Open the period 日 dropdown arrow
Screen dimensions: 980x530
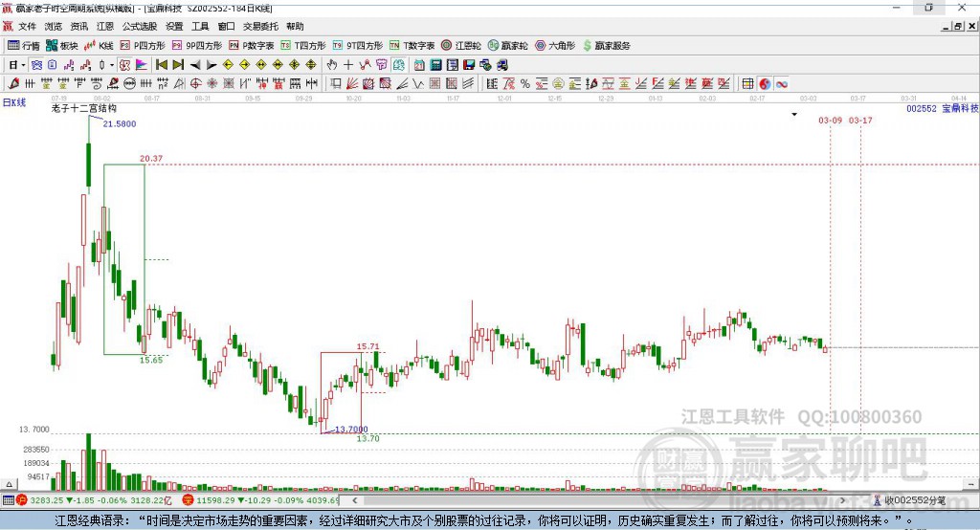(x=23, y=65)
